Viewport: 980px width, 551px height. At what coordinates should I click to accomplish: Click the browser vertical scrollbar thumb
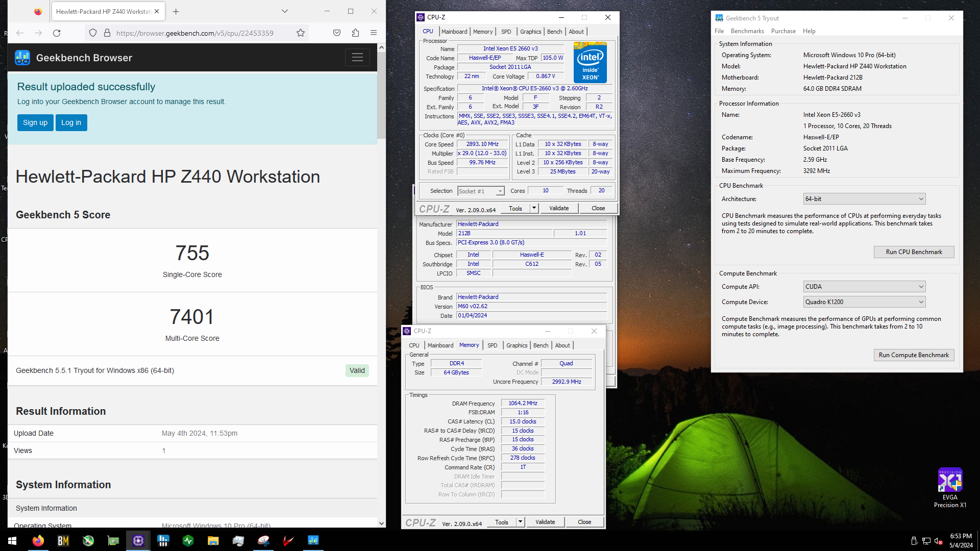click(x=381, y=96)
